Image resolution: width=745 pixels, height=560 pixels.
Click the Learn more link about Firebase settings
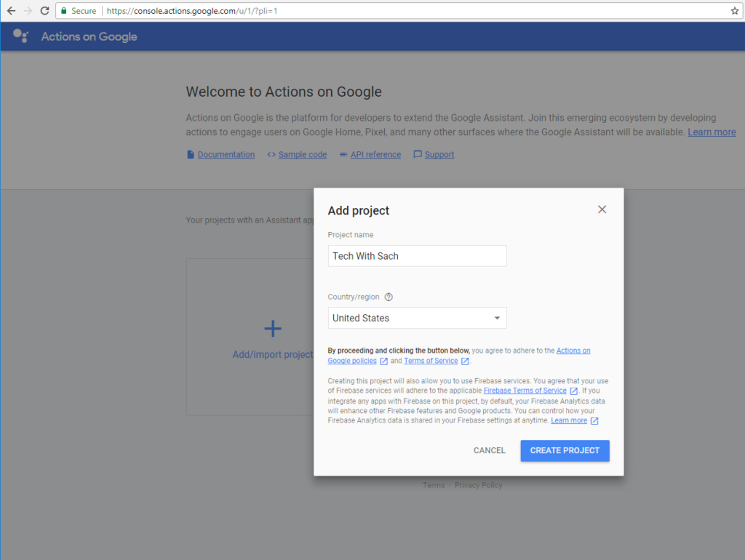point(569,420)
